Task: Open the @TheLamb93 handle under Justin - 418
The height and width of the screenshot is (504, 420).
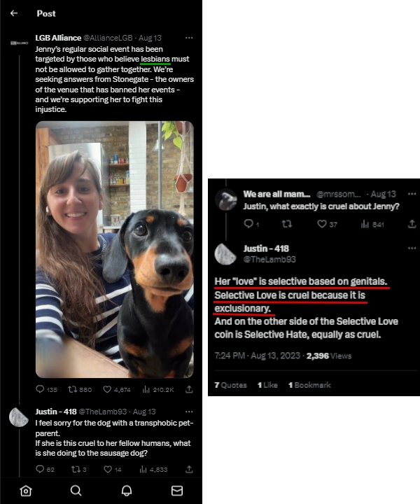Action: pos(269,260)
